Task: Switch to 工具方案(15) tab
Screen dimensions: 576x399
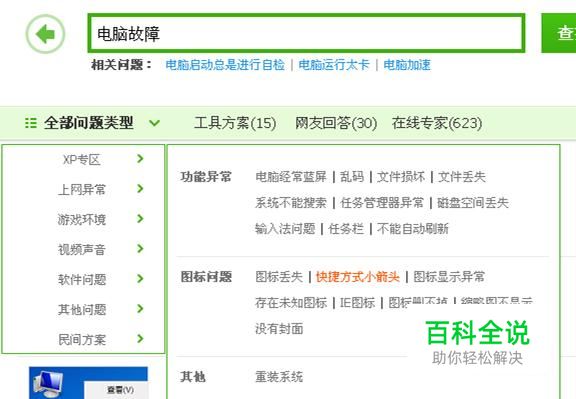Action: [x=235, y=123]
